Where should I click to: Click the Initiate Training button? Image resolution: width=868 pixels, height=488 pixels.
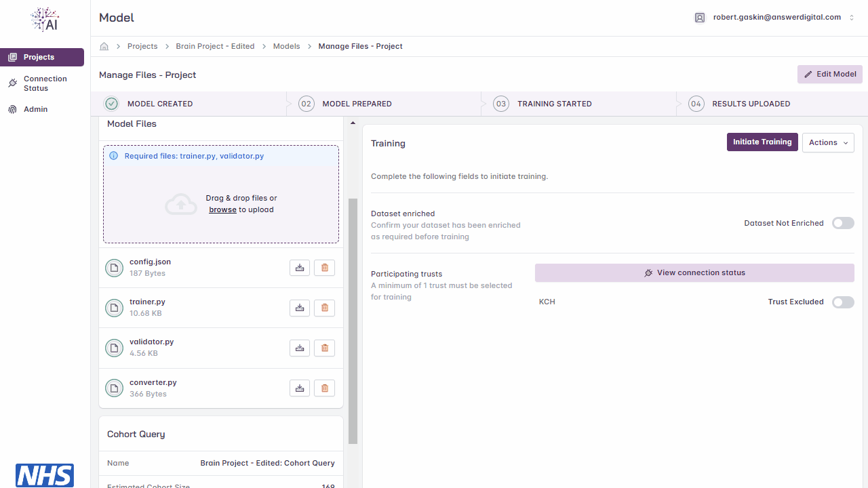[x=762, y=142]
